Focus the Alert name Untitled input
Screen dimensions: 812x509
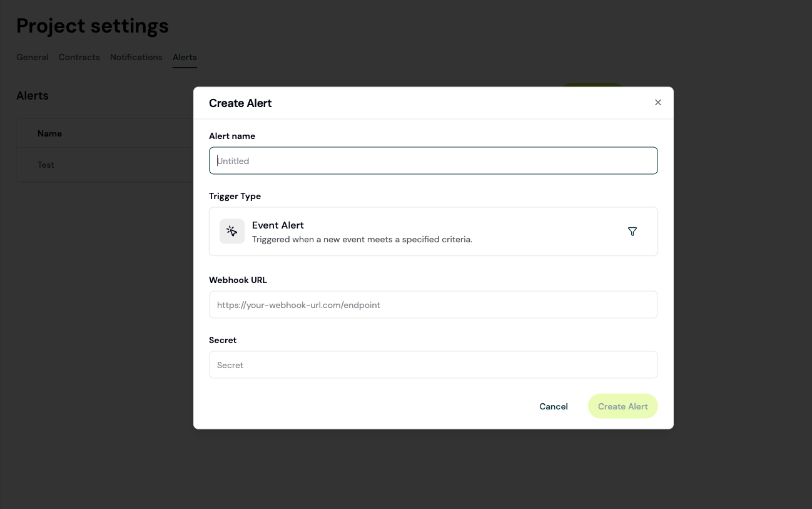click(433, 160)
